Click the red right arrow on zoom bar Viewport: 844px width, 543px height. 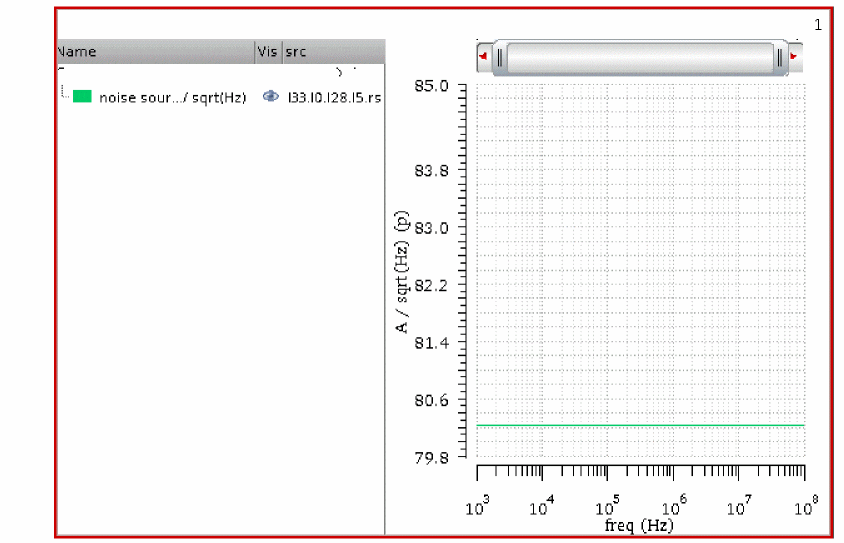793,56
